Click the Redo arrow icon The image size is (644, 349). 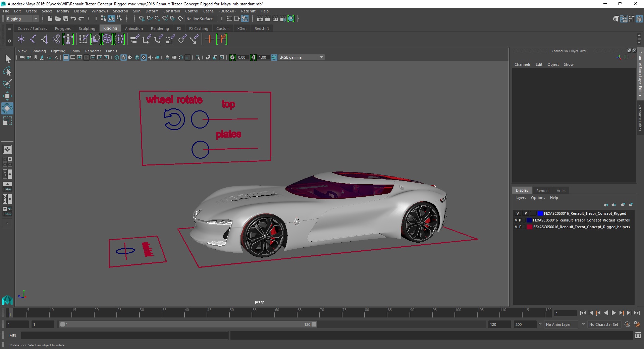(x=81, y=19)
